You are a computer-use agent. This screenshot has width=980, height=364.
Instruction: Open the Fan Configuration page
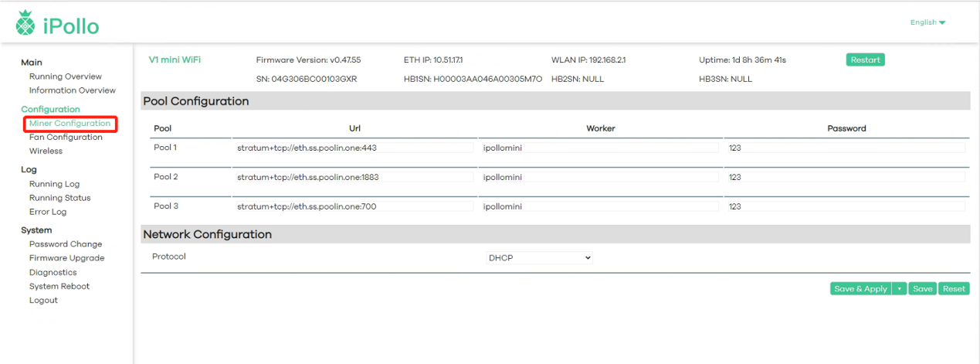click(x=66, y=138)
